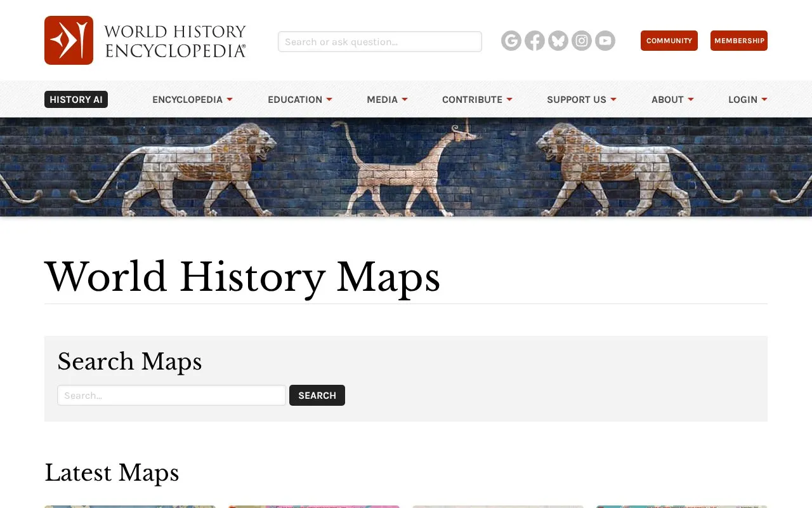Click the Ishtar Gate lions banner image

point(406,167)
